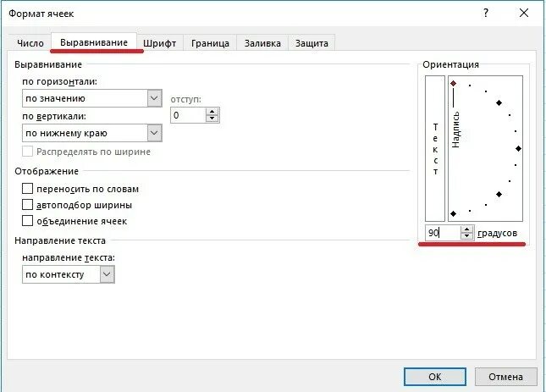Switch to the Выравнивание tab
This screenshot has height=392, width=546.
(x=94, y=42)
